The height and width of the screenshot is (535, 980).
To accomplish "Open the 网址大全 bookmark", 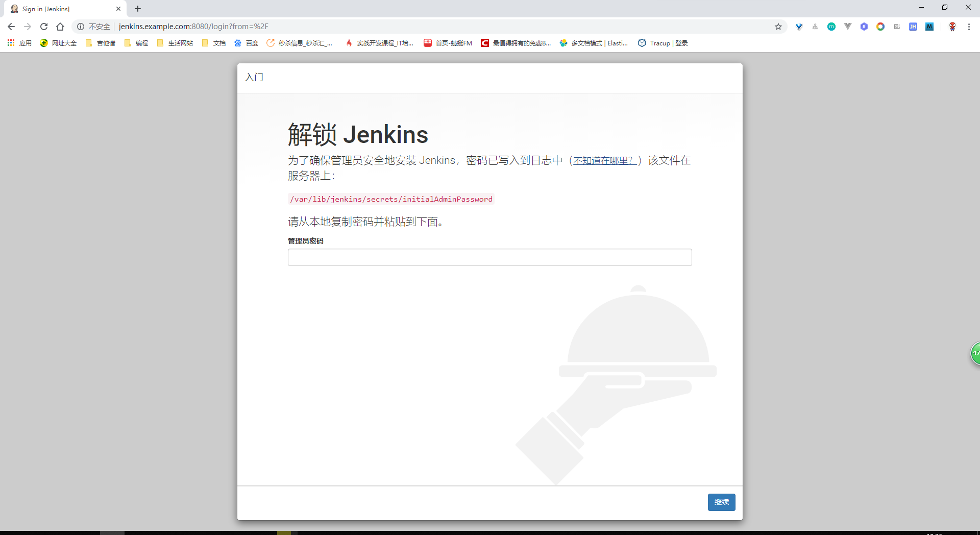I will click(x=58, y=43).
